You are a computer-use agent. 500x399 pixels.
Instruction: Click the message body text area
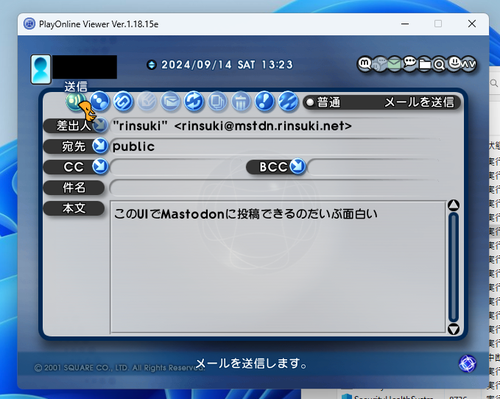point(278,267)
